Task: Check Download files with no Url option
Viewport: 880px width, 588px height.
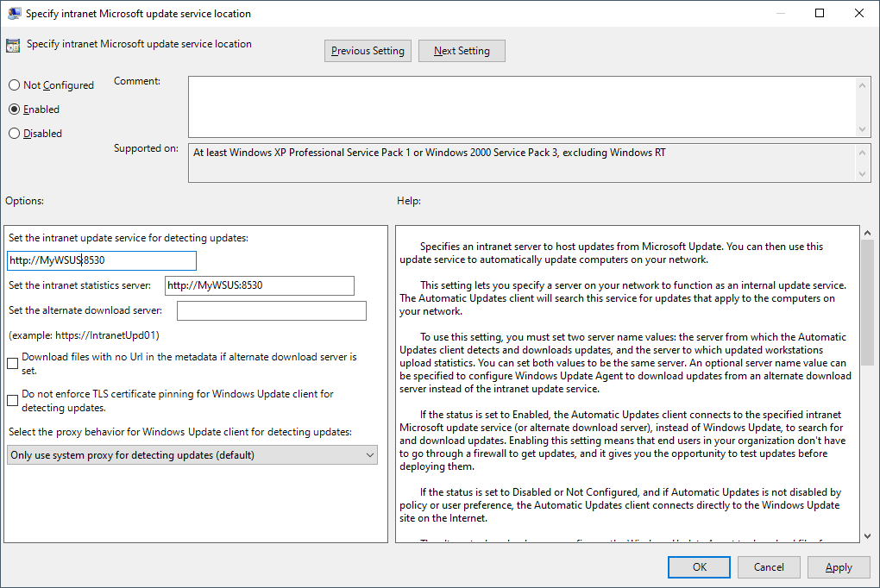Action: (12, 364)
